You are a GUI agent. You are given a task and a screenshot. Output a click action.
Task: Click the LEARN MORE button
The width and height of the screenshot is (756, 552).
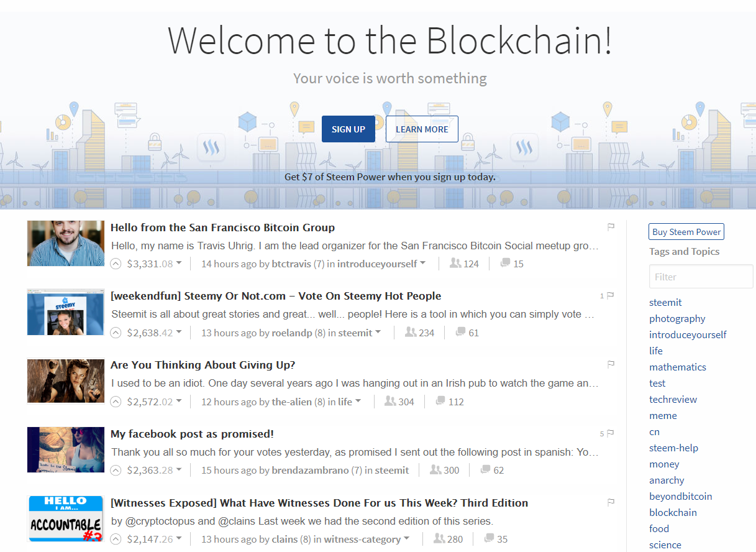pos(422,129)
